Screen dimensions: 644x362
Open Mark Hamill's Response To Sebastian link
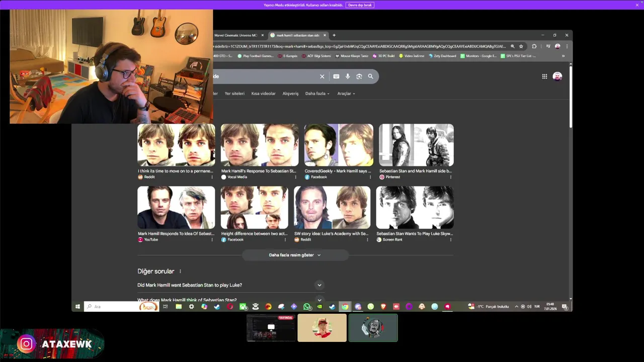pos(259,171)
